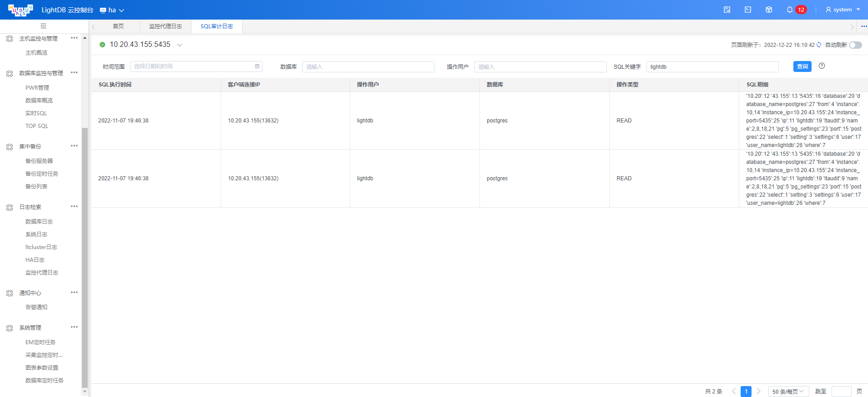Open the system user dropdown
This screenshot has width=868, height=397.
coord(843,10)
